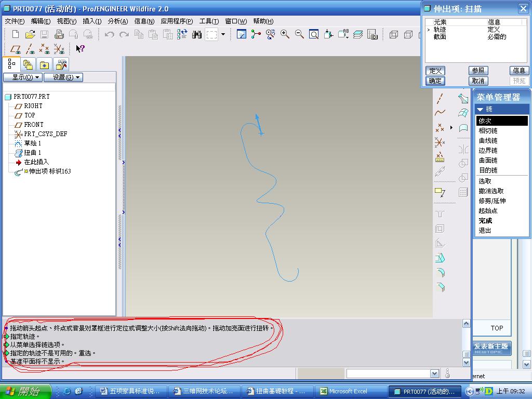The height and width of the screenshot is (399, 532).
Task: Switch to Microsoft Excel in the taskbar
Action: [x=351, y=391]
